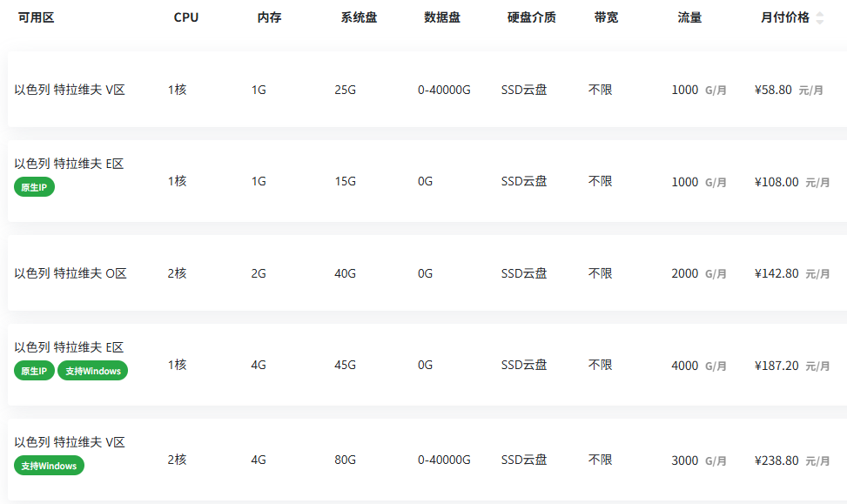Click the 支持Windows badge in the ¥187.20 plan
847x504 pixels.
pyautogui.click(x=92, y=372)
